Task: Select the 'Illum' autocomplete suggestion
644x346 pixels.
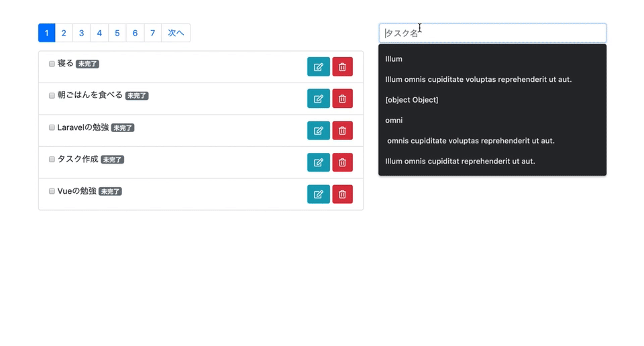Action: pos(394,59)
